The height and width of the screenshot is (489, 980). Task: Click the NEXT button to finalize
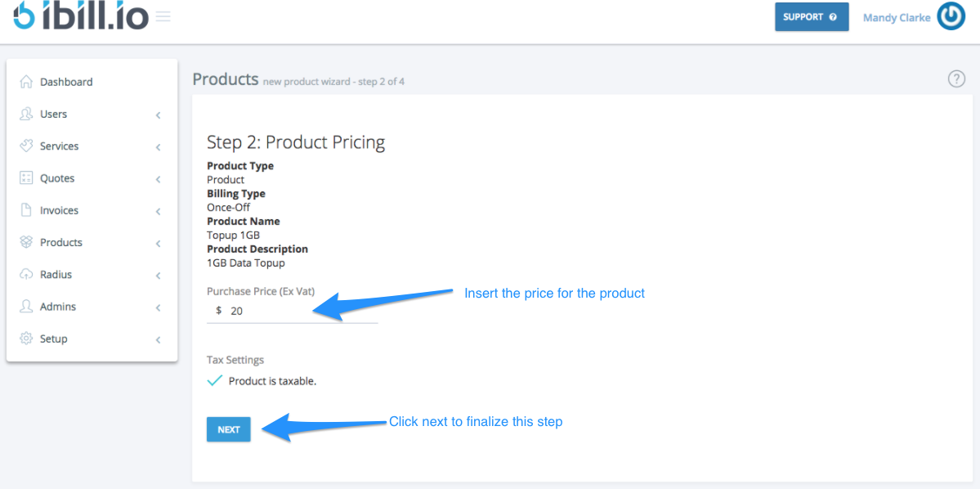pyautogui.click(x=228, y=428)
